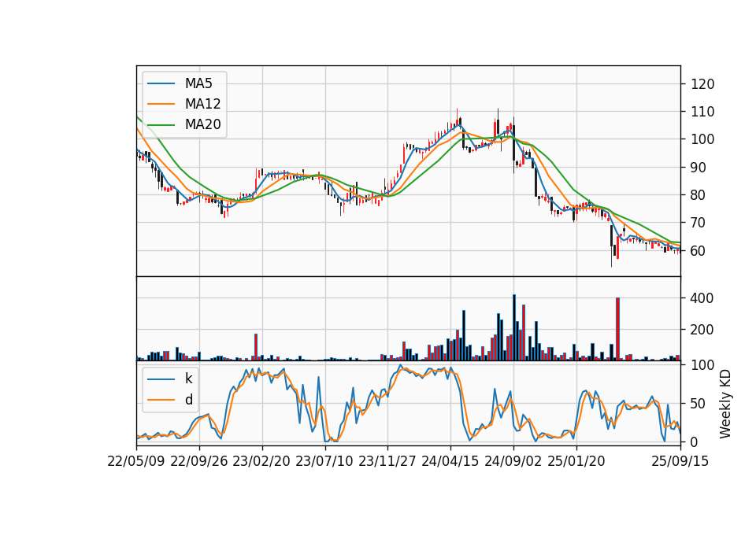Click the 400 volume axis label
Viewport: 756px width, 543px height.
(702, 298)
